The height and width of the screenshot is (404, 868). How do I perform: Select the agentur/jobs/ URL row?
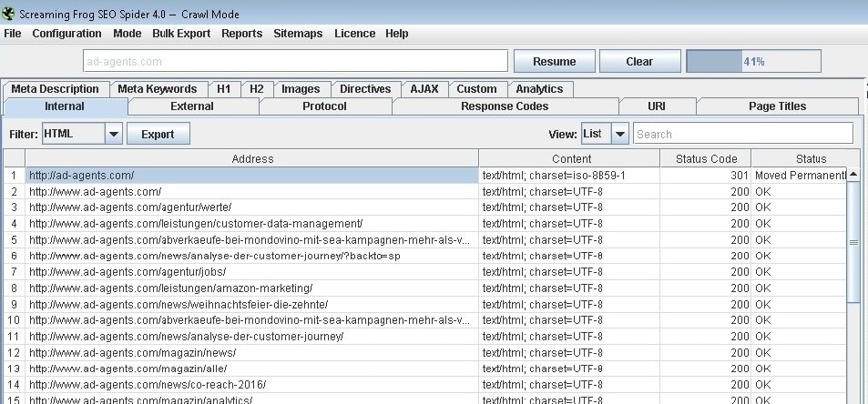(252, 272)
